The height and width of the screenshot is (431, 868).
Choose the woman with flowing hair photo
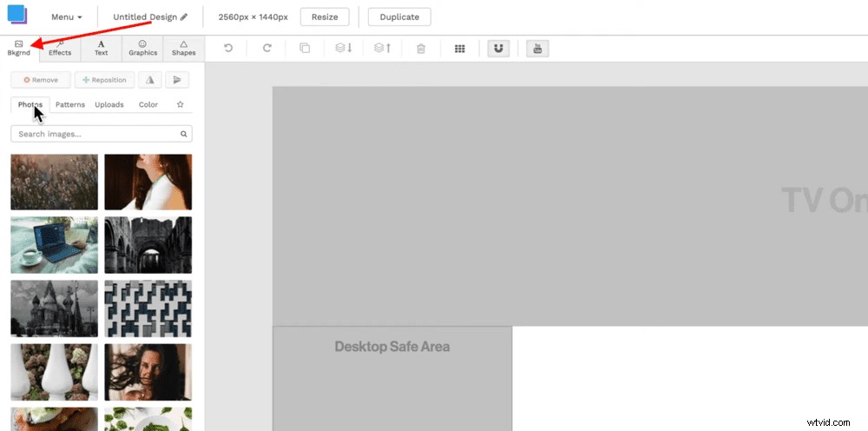pos(148,372)
